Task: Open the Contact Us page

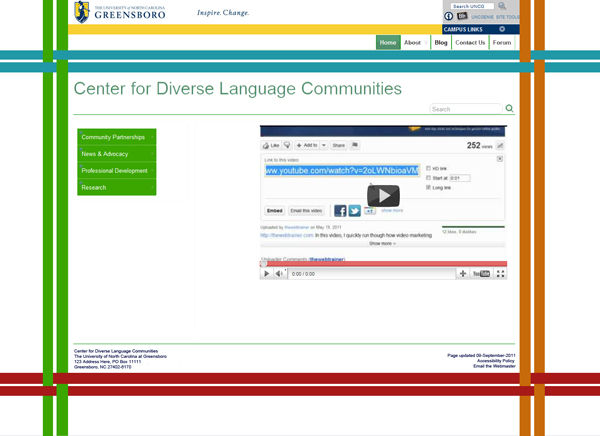Action: pos(470,42)
